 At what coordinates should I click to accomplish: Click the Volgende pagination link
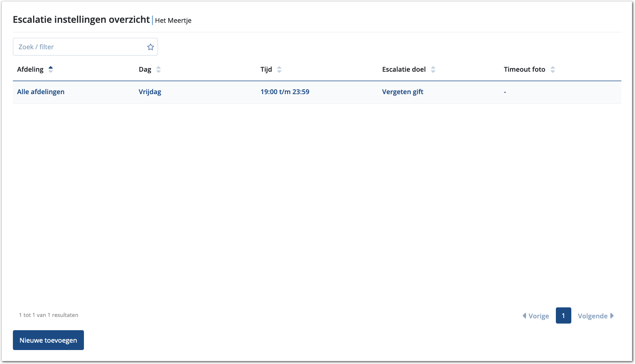pos(592,316)
